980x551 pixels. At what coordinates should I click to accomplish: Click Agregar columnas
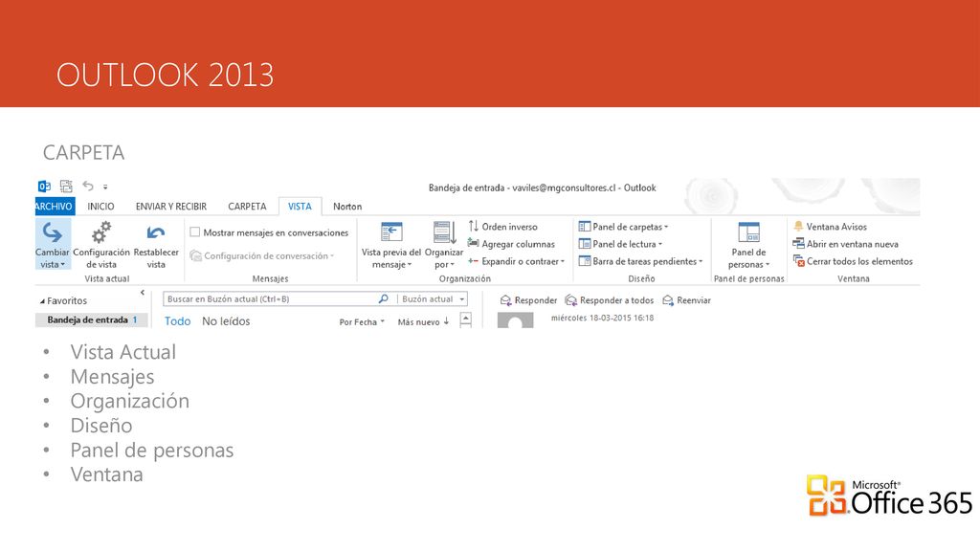(x=511, y=244)
